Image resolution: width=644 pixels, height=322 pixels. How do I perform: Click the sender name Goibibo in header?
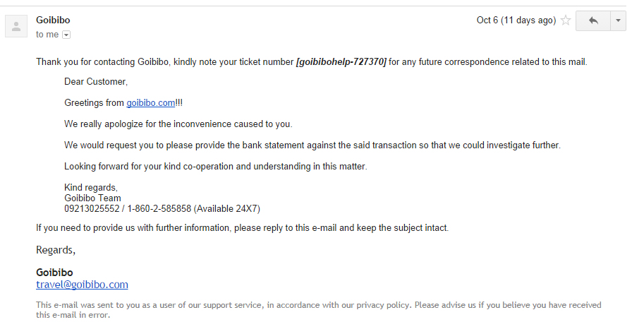53,20
